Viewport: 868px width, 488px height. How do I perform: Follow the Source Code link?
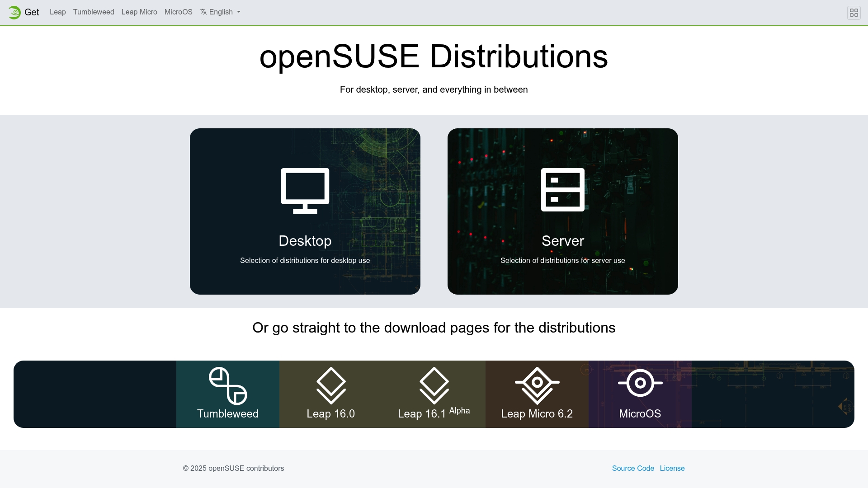click(x=633, y=468)
